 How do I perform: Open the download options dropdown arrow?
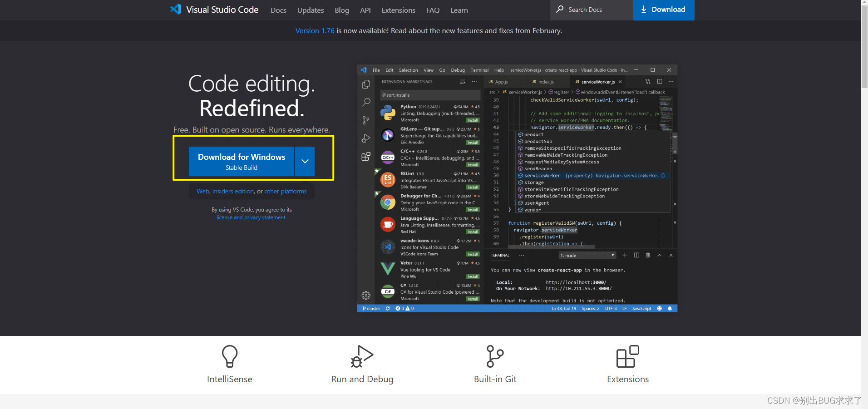coord(305,161)
